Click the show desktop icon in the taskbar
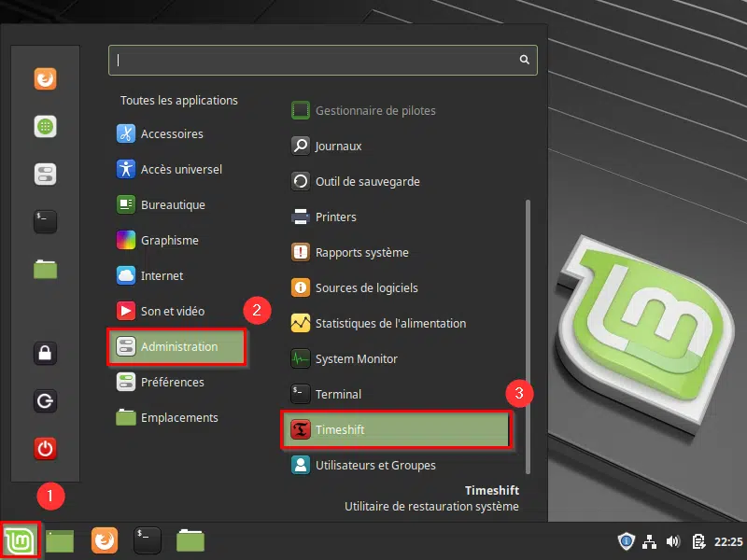The width and height of the screenshot is (747, 560). (60, 541)
